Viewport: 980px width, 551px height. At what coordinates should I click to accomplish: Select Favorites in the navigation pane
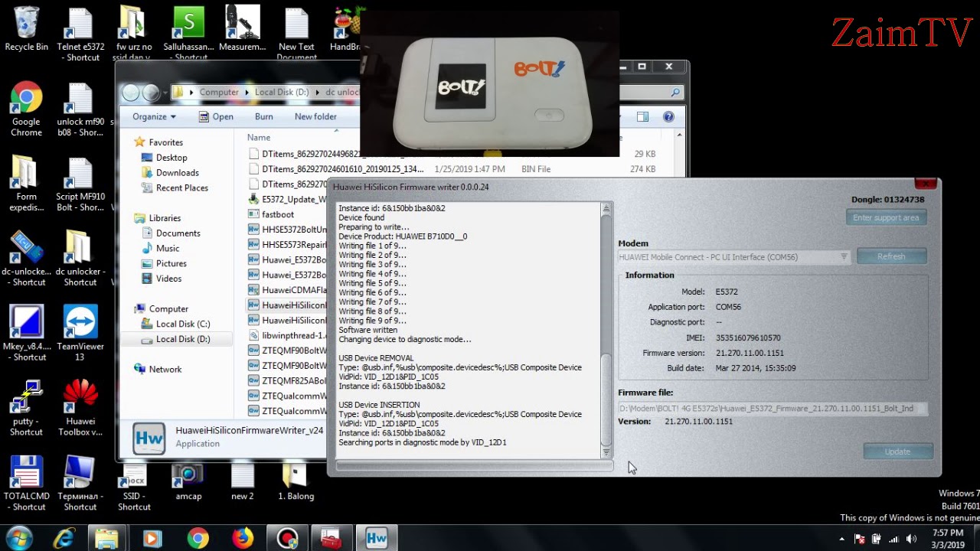point(165,142)
